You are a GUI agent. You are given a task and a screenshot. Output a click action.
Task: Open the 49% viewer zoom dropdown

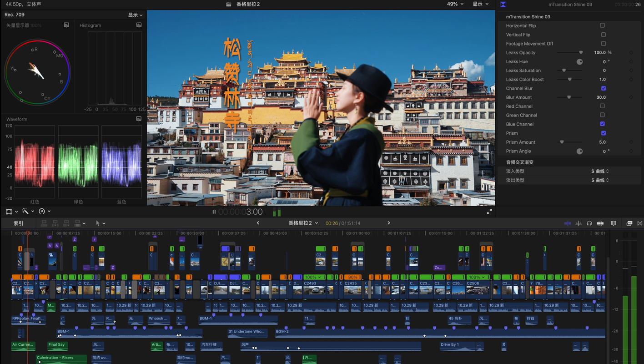(x=455, y=4)
